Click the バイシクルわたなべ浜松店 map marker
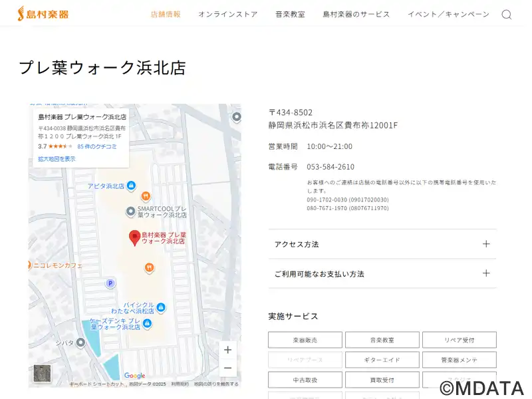Viewport: 532px width, 399px height. point(161,307)
